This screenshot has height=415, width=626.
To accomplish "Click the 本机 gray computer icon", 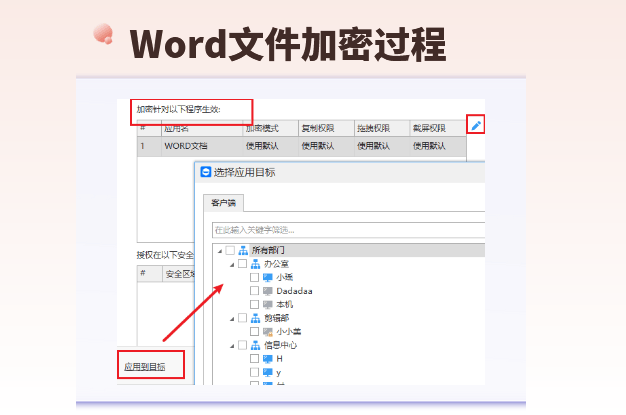I will 267,305.
